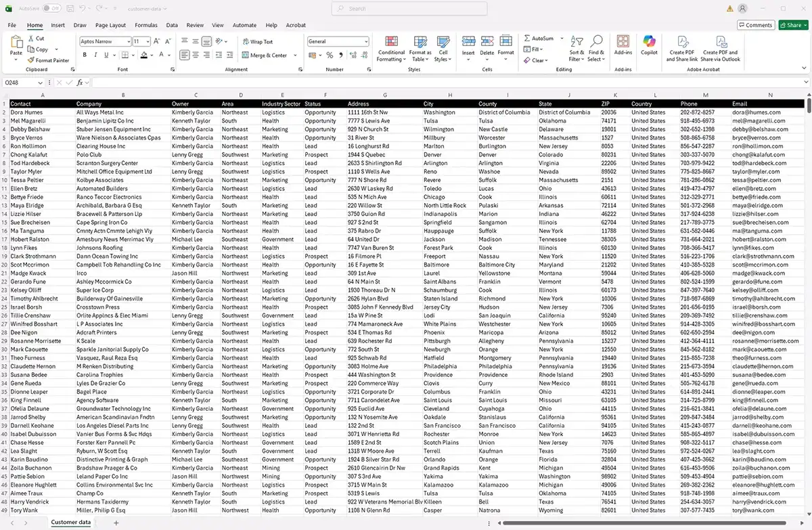Screen dimensions: 812x530
Task: Click the AutoSum button
Action: [539, 39]
